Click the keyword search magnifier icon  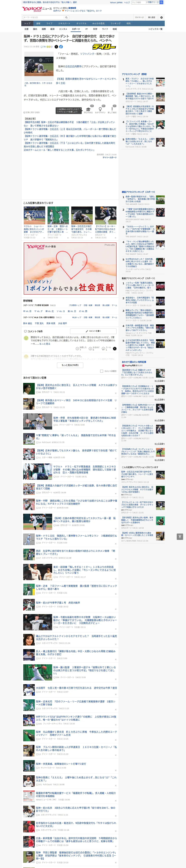(66, 18)
